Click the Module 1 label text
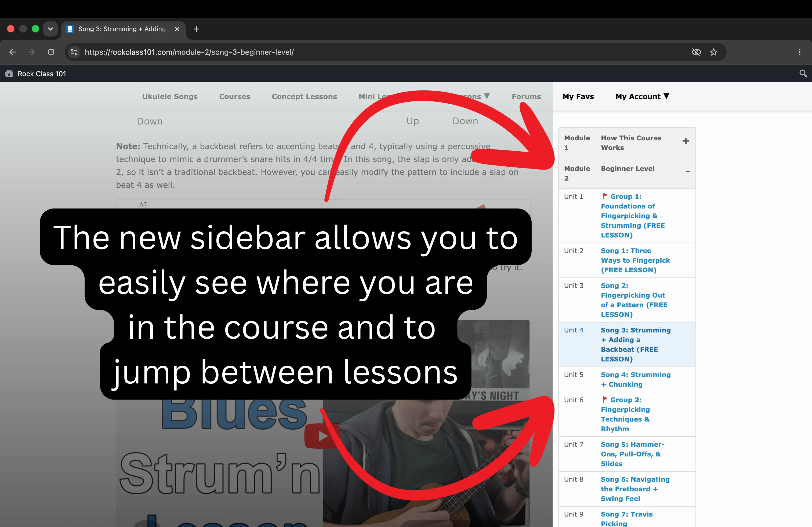Image resolution: width=812 pixels, height=527 pixels. [577, 143]
